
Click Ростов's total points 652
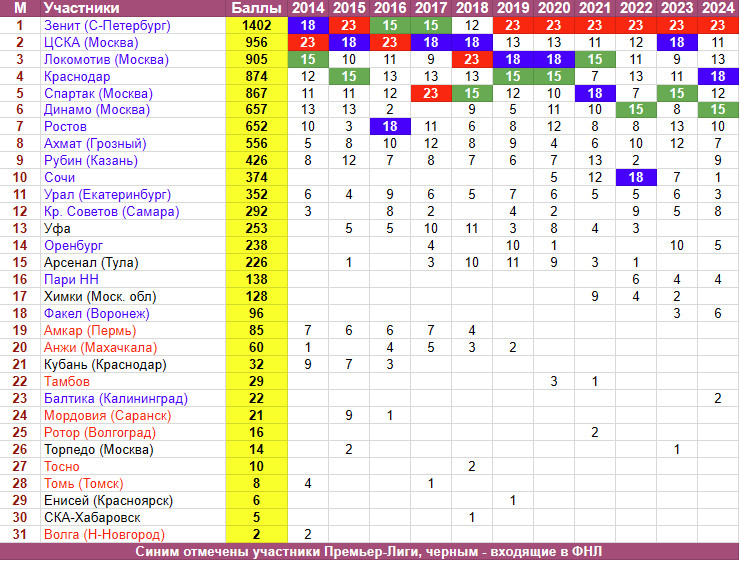(256, 126)
